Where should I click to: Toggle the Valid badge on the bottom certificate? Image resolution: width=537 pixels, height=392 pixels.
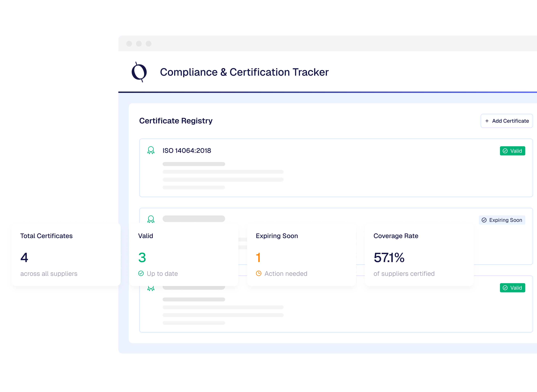click(x=513, y=288)
